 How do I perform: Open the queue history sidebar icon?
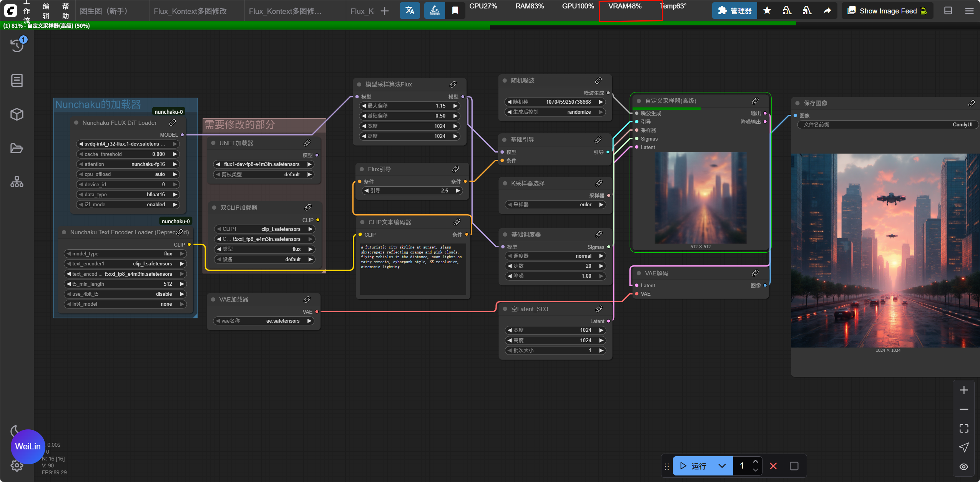coord(17,45)
